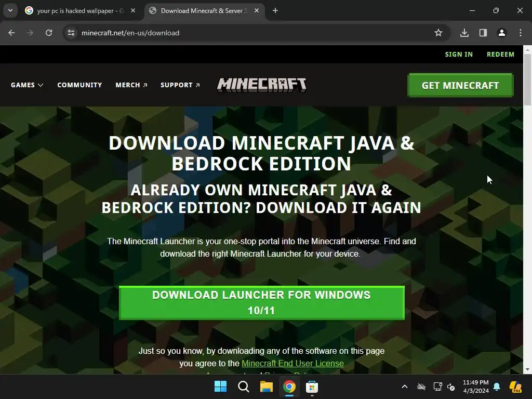Click the Chrome taskbar icon

click(x=289, y=387)
